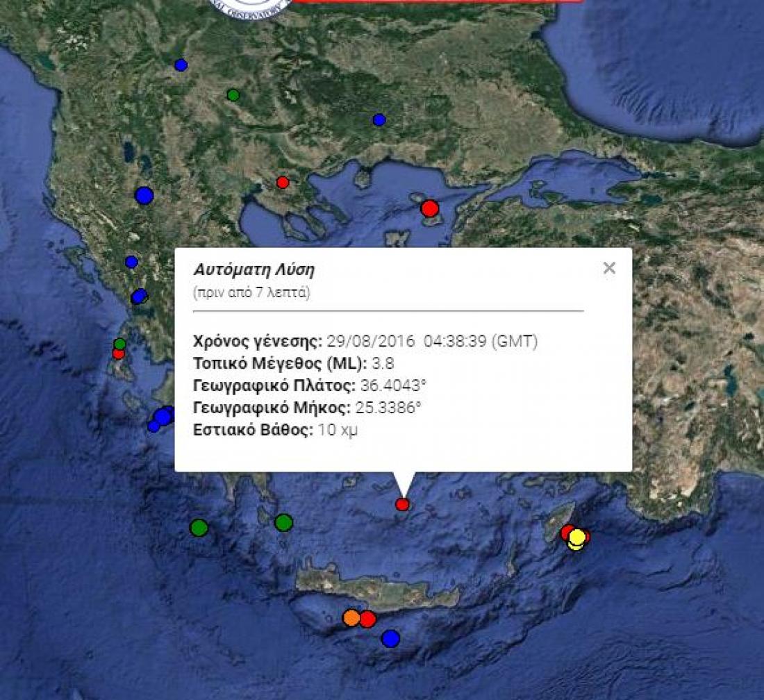This screenshot has height=700, width=764.
Task: Click the large blue marker in northwestern Greece
Action: click(x=144, y=196)
